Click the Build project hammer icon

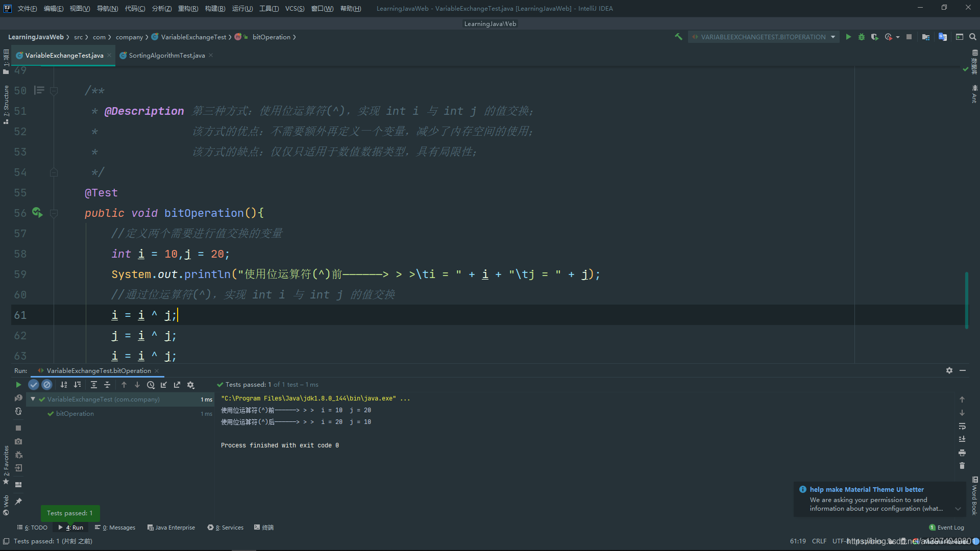coord(678,37)
